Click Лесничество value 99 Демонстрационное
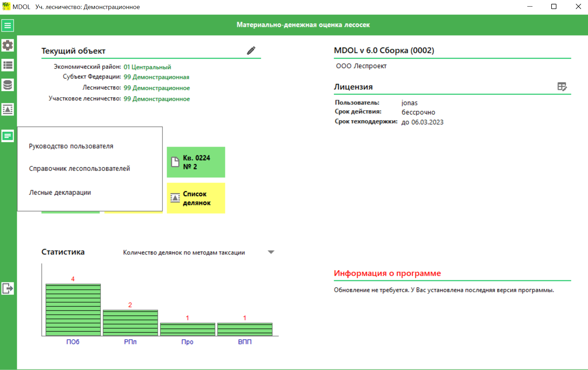 click(x=157, y=88)
